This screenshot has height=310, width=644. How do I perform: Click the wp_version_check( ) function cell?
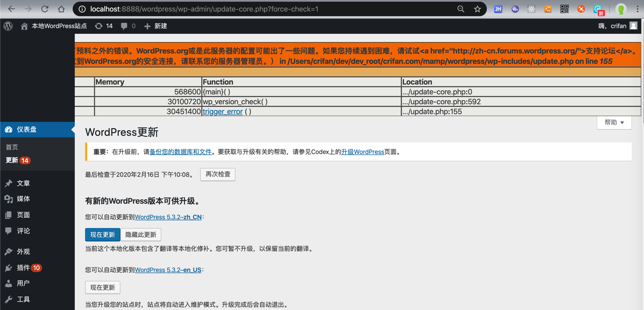point(301,102)
